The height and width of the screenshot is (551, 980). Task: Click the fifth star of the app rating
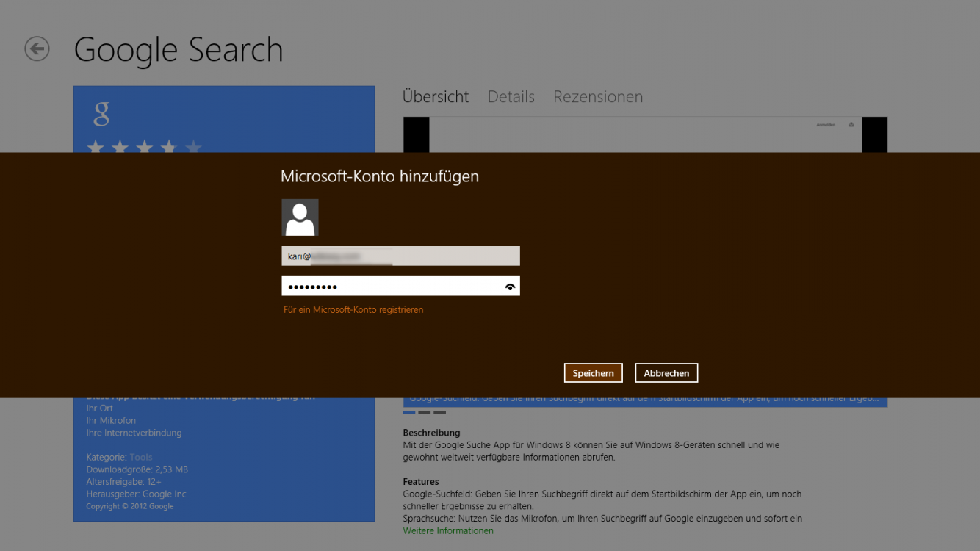coord(195,148)
